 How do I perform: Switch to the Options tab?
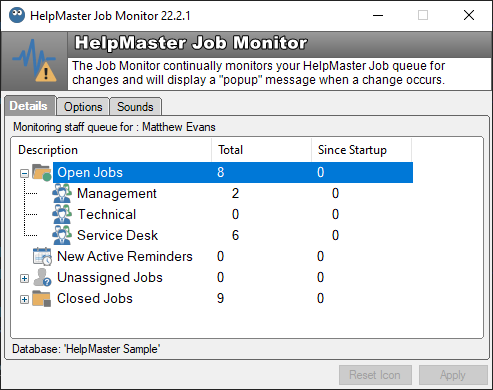point(83,107)
